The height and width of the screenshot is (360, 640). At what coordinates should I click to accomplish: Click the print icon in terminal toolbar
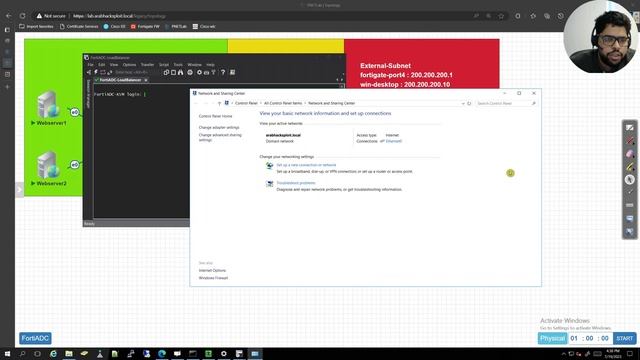click(x=190, y=72)
